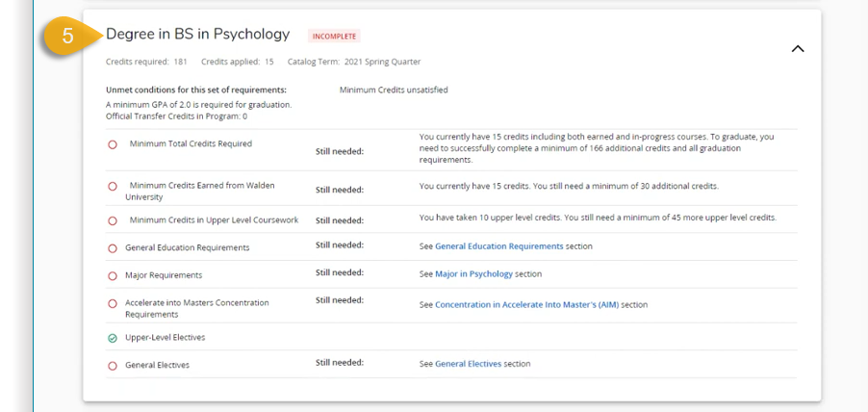Click 'Minimum Credits unsatisfied' text
868x412 pixels.
coord(394,90)
